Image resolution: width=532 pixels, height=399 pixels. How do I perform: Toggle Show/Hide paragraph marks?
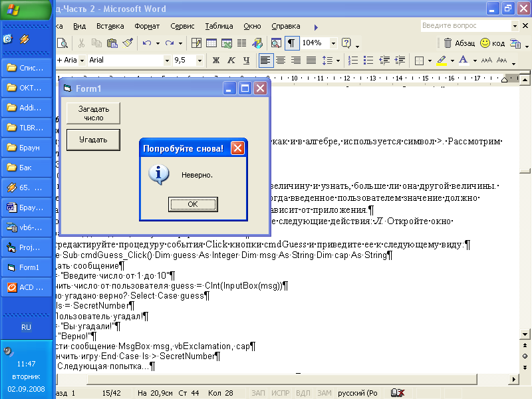tap(291, 43)
